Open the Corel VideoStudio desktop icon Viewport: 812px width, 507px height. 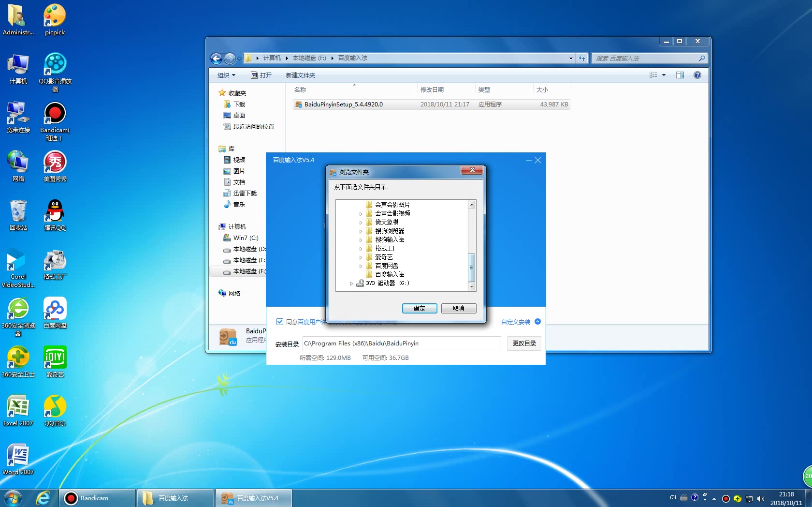point(18,268)
